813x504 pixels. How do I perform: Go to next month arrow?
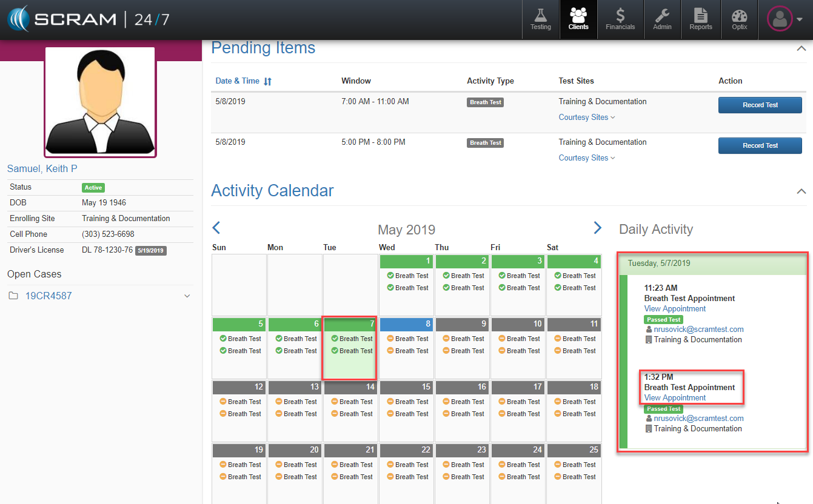(x=597, y=228)
